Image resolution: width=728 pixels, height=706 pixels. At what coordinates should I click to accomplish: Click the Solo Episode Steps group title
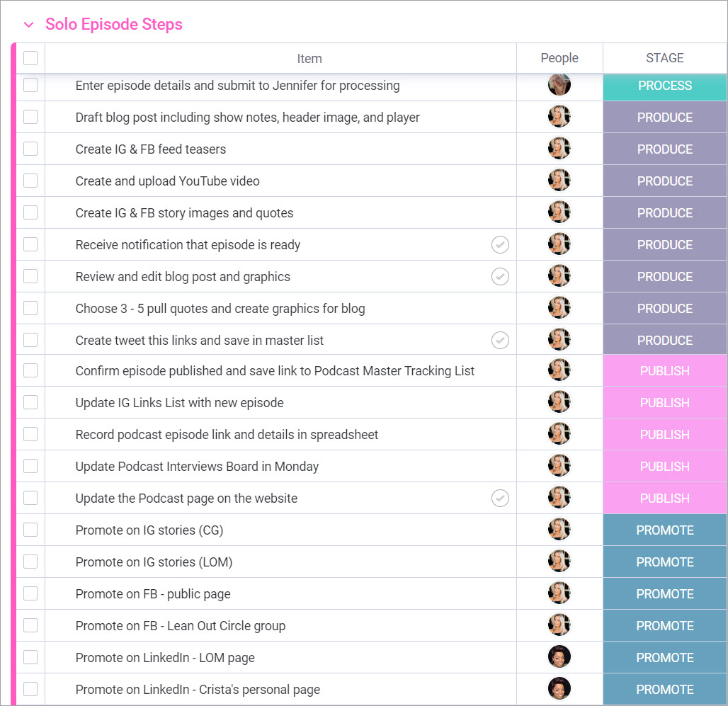pyautogui.click(x=114, y=24)
